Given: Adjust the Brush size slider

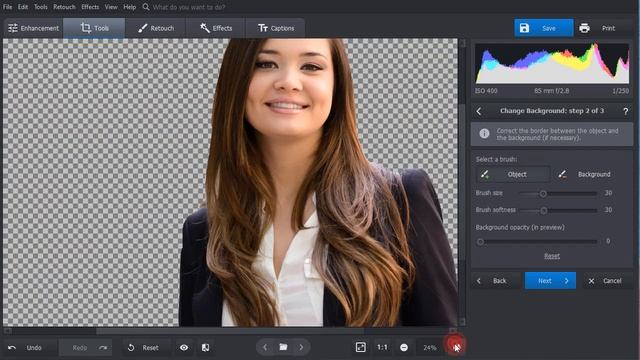Looking at the screenshot, I should (x=558, y=193).
